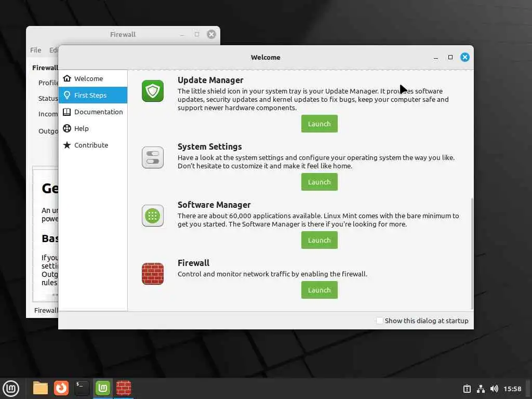Screen dimensions: 532x399
Task: Maximize the Firewall window
Action: (x=197, y=34)
